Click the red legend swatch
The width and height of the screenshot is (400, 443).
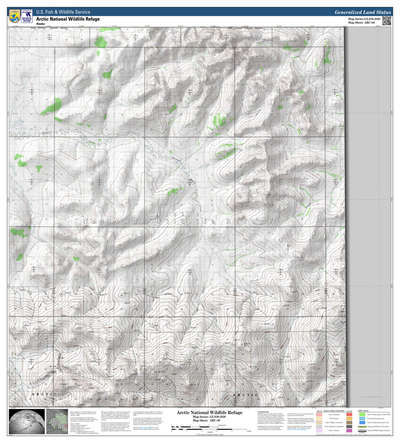click(349, 414)
